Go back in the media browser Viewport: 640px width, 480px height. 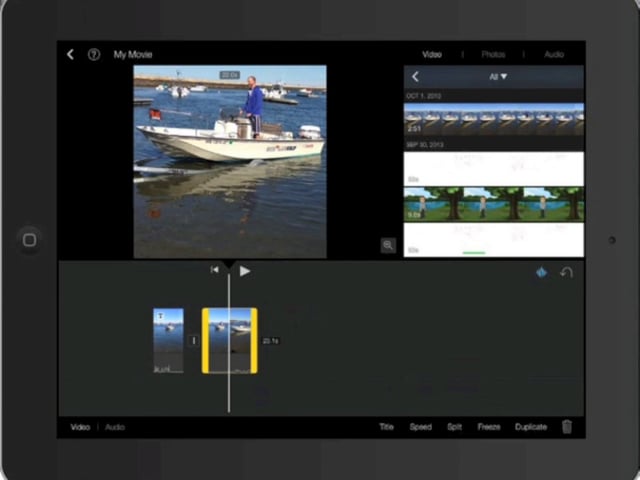416,76
